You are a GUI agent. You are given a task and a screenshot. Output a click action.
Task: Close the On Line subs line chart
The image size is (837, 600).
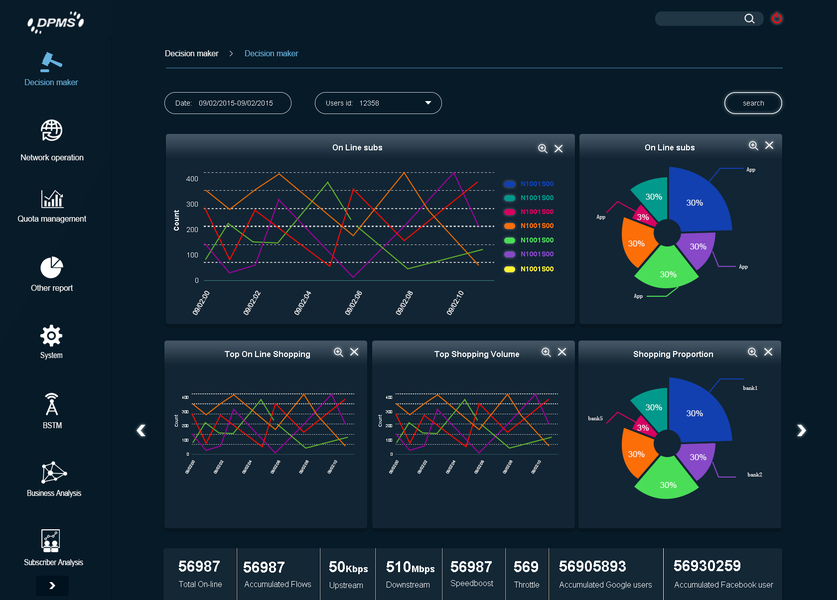558,148
